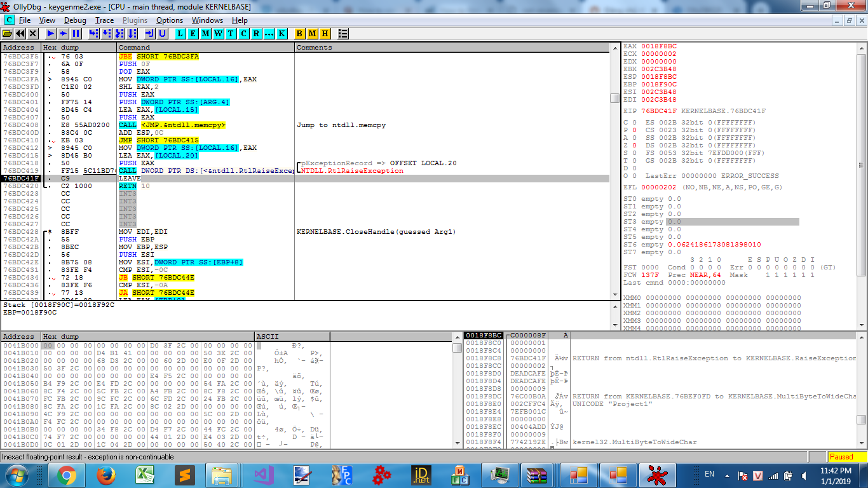868x488 pixels.
Task: Step over using the toolbar icon
Action: [x=107, y=33]
